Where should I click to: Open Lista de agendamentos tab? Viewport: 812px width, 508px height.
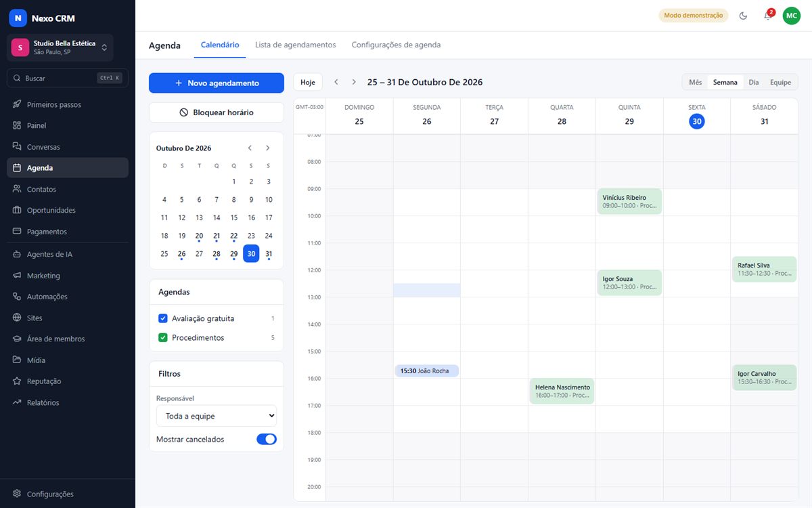pos(295,45)
